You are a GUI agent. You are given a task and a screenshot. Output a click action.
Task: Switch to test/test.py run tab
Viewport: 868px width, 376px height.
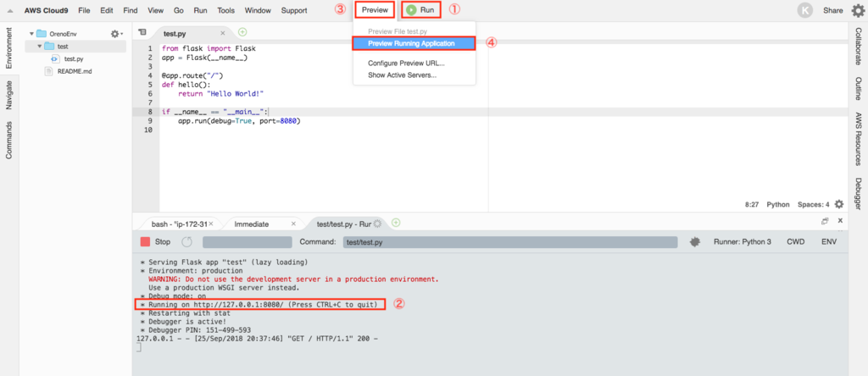pyautogui.click(x=344, y=224)
